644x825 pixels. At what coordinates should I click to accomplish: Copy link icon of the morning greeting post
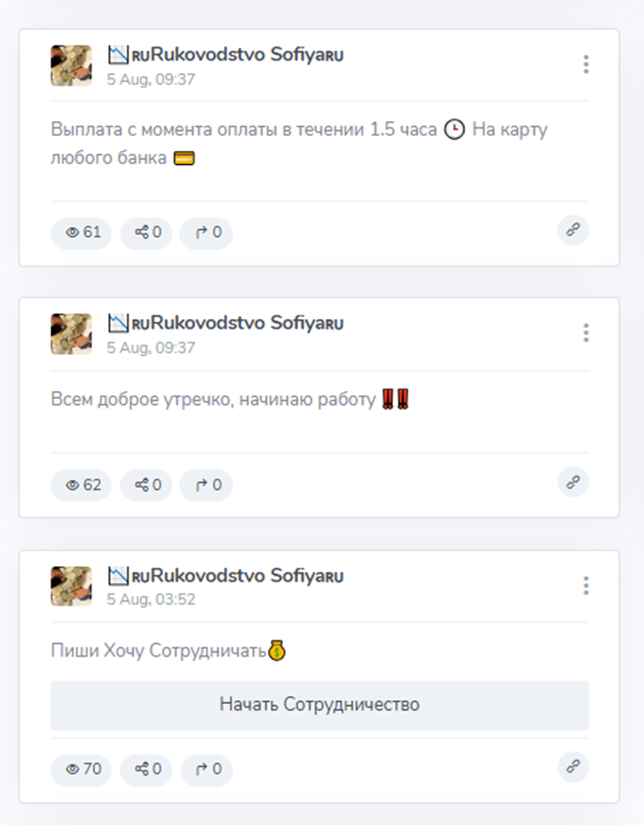(x=573, y=482)
